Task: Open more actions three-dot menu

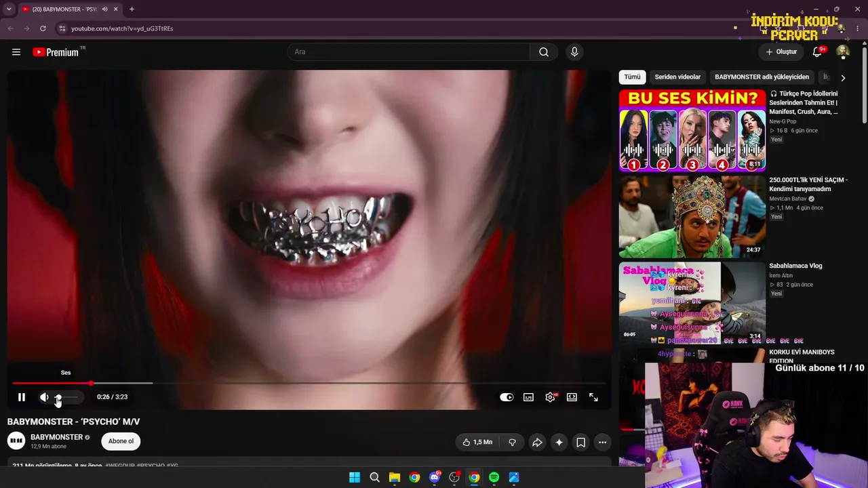Action: [602, 443]
